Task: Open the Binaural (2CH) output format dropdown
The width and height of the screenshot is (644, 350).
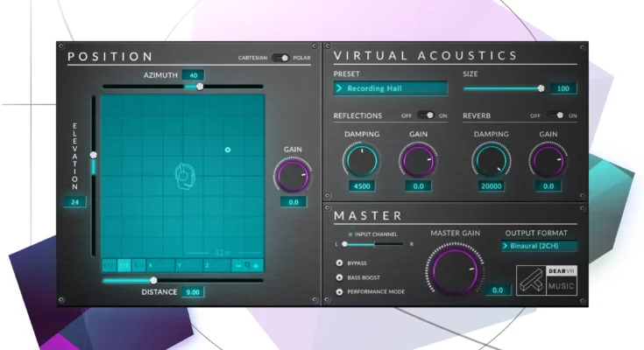Action: coord(541,247)
